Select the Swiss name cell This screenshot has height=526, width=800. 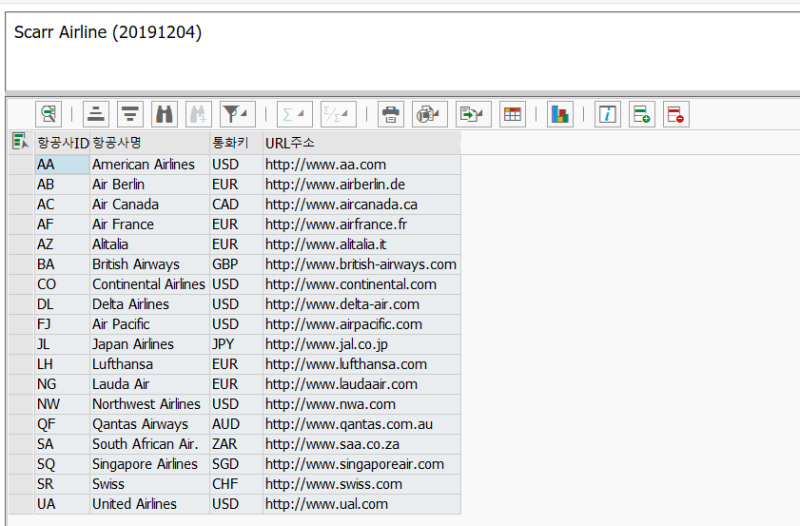[x=149, y=484]
